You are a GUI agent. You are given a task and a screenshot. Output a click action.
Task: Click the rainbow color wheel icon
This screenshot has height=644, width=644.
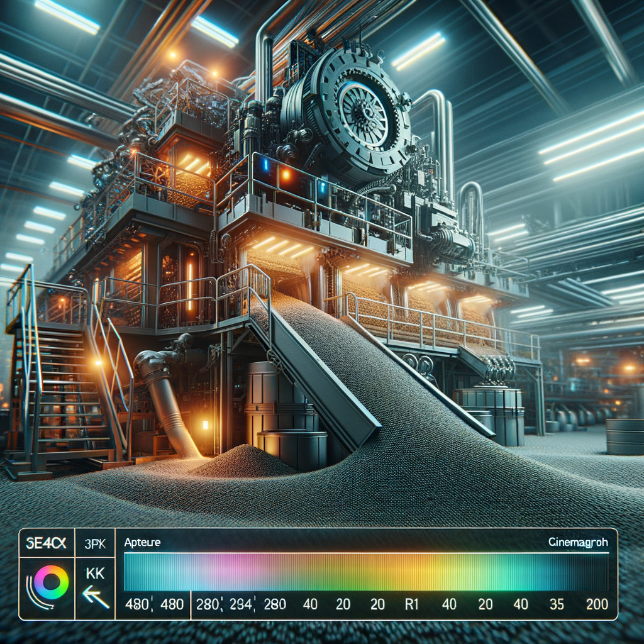click(50, 582)
